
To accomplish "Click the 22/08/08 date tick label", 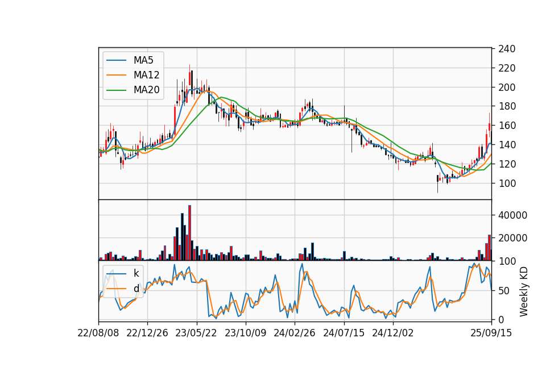I will click(x=98, y=333).
